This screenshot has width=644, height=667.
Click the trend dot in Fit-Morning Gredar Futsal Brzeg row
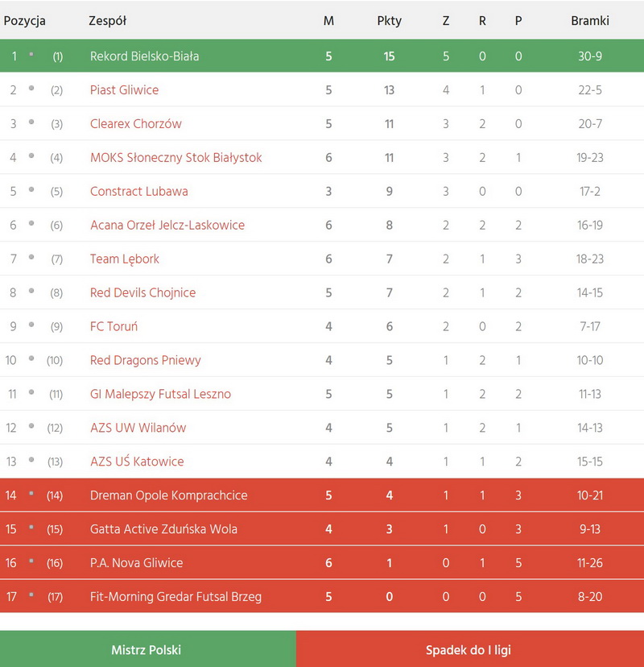(x=31, y=595)
